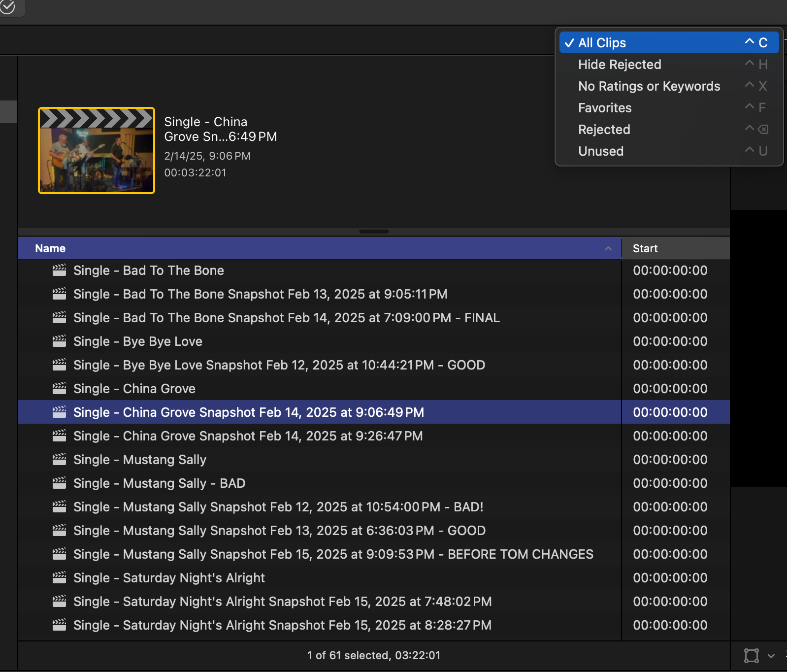Choose the Rejected filter option
The height and width of the screenshot is (672, 787).
[x=604, y=130]
